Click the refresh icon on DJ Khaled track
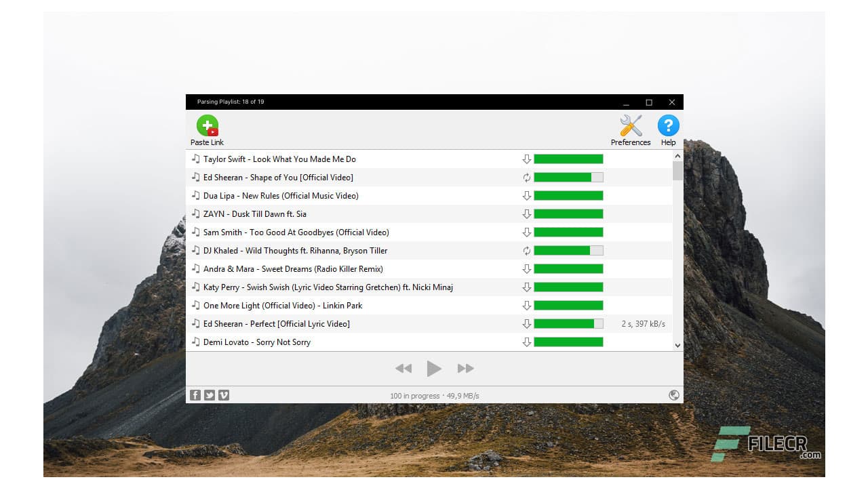This screenshot has height=488, width=868. point(527,250)
